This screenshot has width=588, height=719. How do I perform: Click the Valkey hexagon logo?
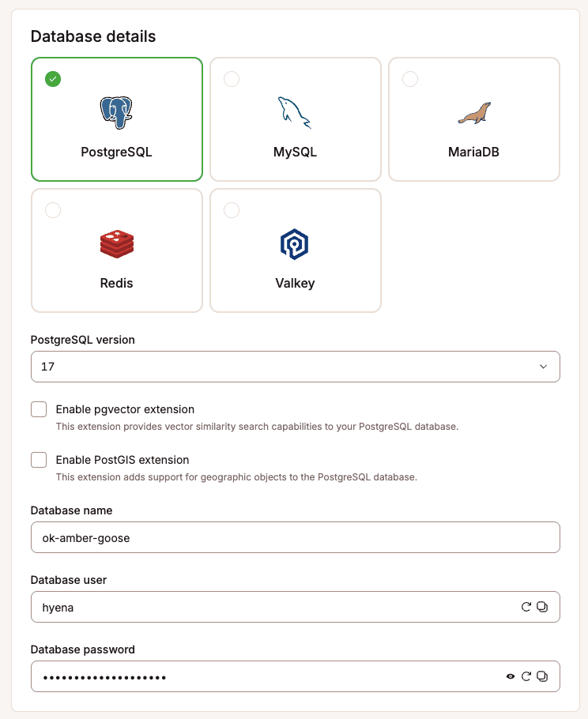pos(294,242)
